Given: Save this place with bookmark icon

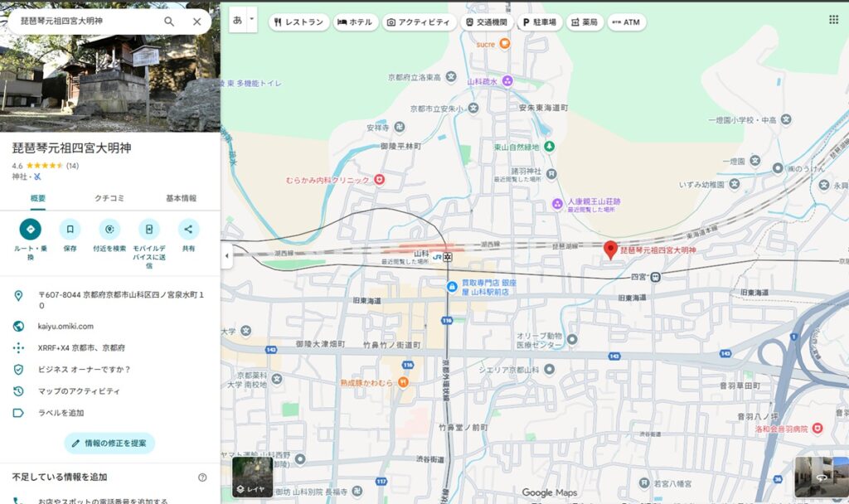Looking at the screenshot, I should [x=70, y=230].
